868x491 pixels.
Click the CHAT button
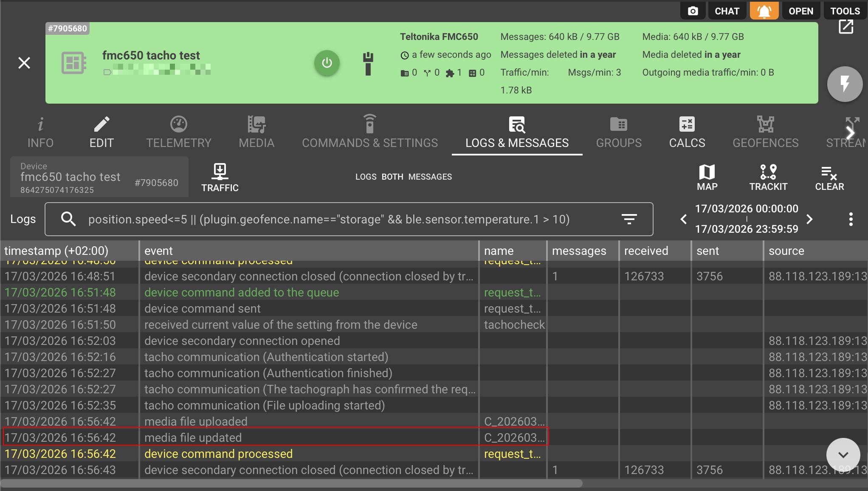(727, 11)
